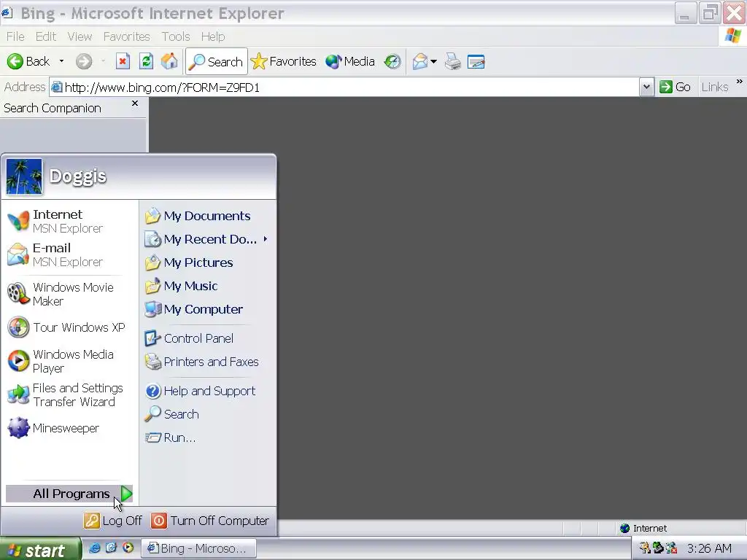Click the Edit page toolbar icon
Viewport: 747px width, 560px height.
coord(476,61)
